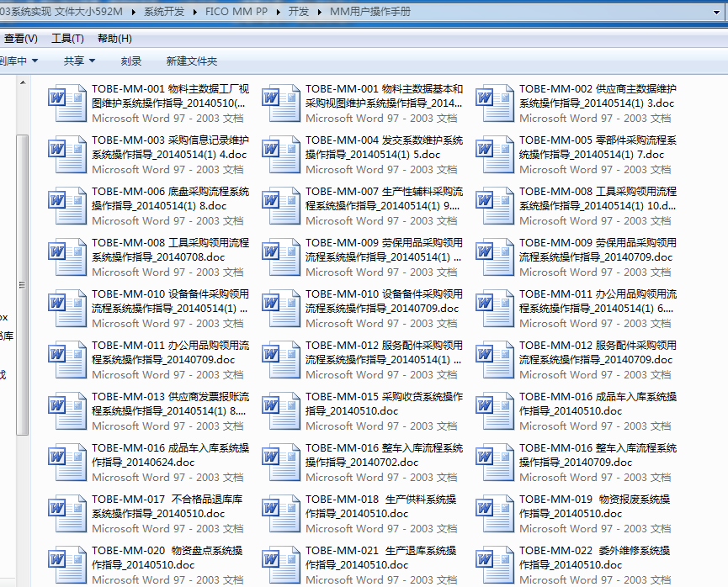The image size is (728, 587).
Task: Select file name TOBE-MM-015 采购收货系统操作指导_20140510.doc
Action: (x=384, y=404)
